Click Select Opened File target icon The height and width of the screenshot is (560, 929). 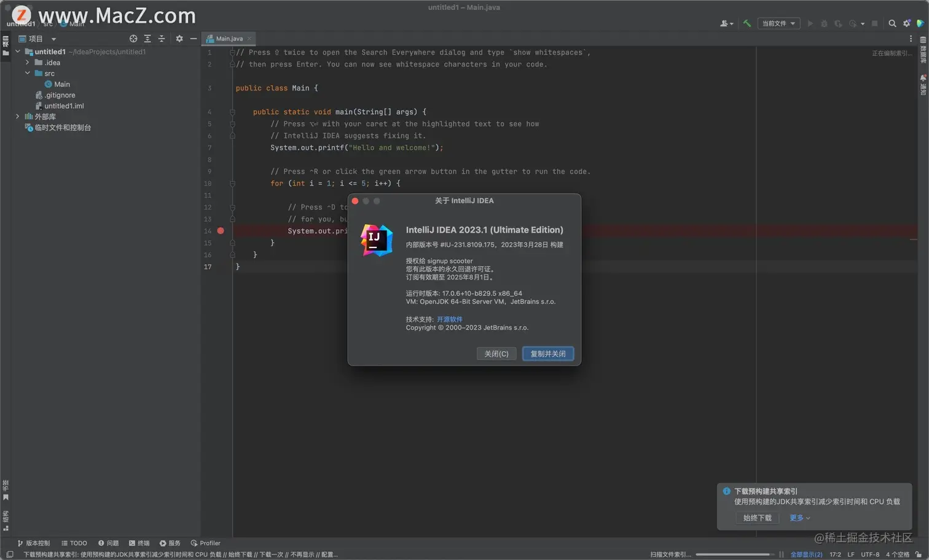[133, 38]
